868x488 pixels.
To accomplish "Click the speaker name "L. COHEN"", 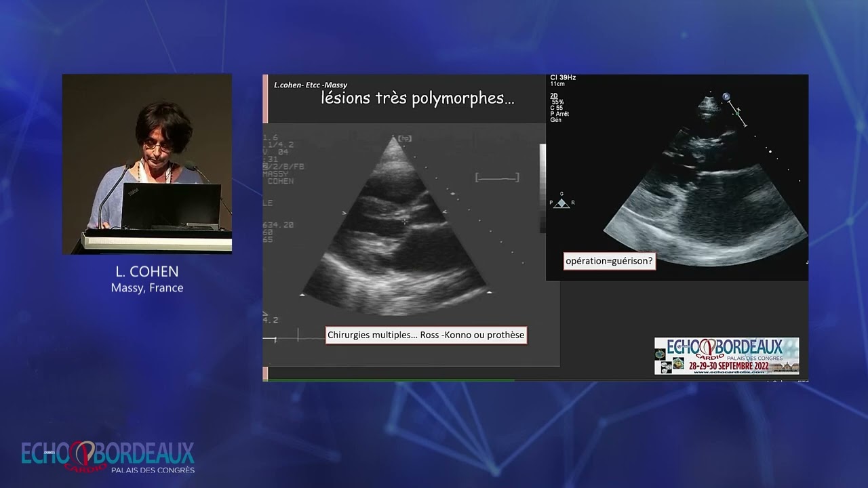I will click(147, 272).
